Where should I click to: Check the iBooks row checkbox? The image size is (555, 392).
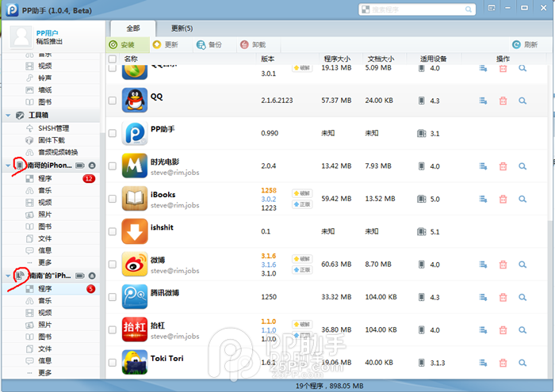tap(112, 200)
